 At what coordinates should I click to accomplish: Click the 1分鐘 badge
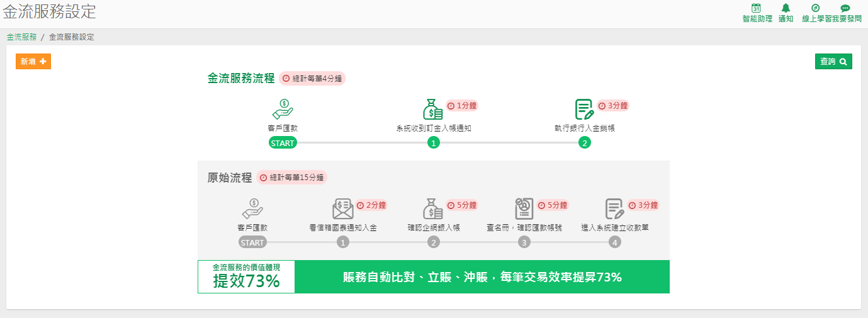[462, 106]
